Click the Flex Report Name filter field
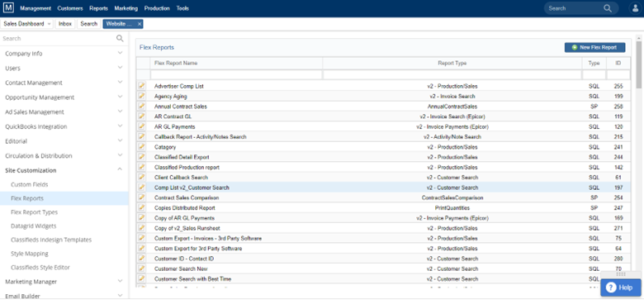644x304 pixels. coord(236,75)
